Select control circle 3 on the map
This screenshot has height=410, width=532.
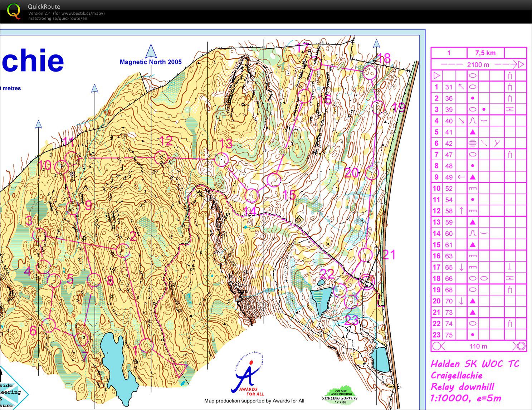(39, 235)
